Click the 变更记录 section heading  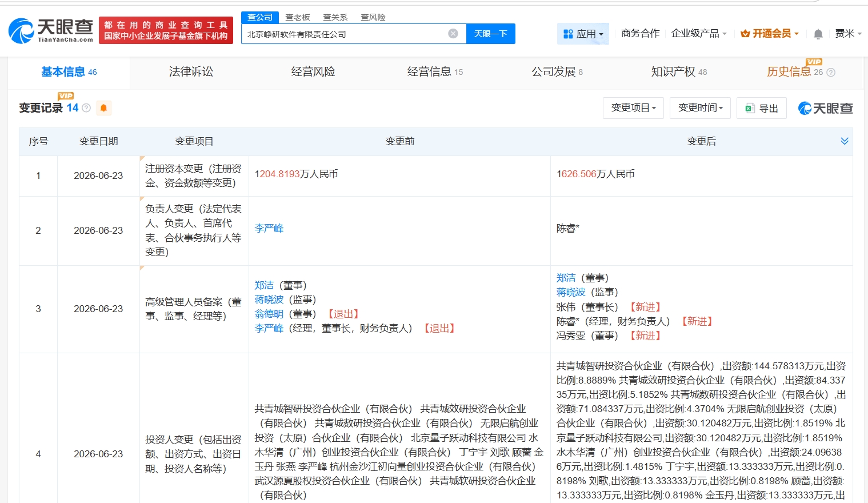(41, 108)
